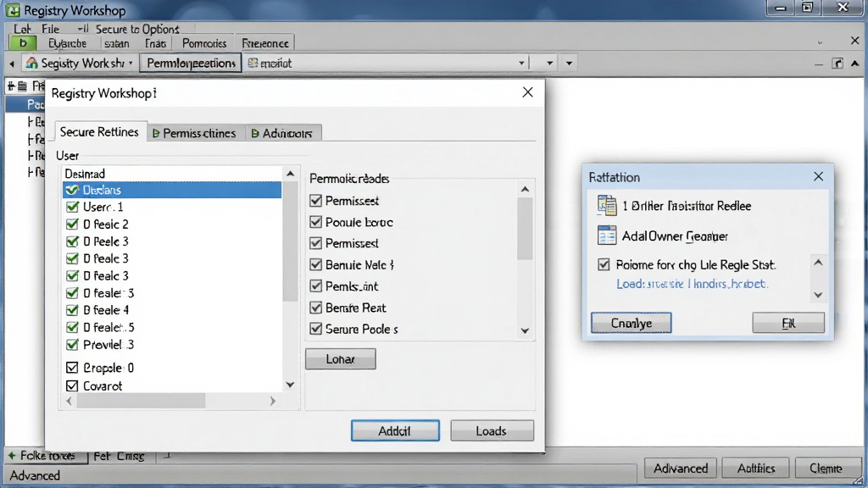
Task: Open the File menu
Action: (x=50, y=29)
